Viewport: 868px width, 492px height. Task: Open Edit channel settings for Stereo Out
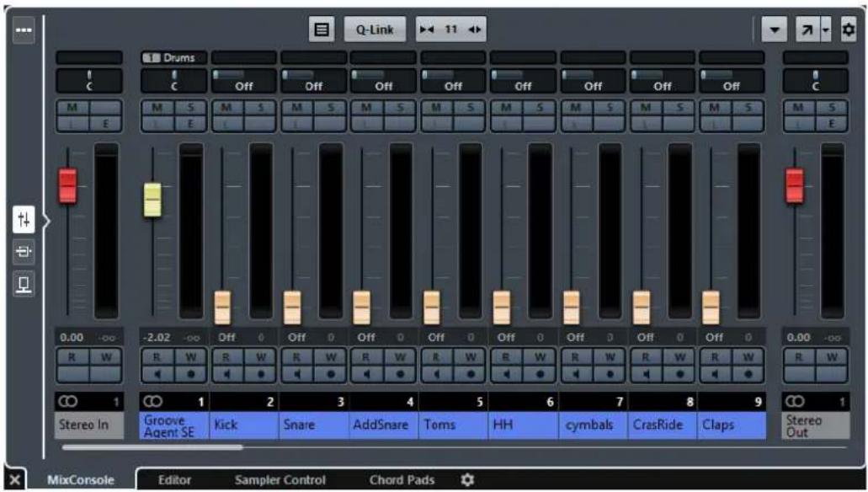832,124
